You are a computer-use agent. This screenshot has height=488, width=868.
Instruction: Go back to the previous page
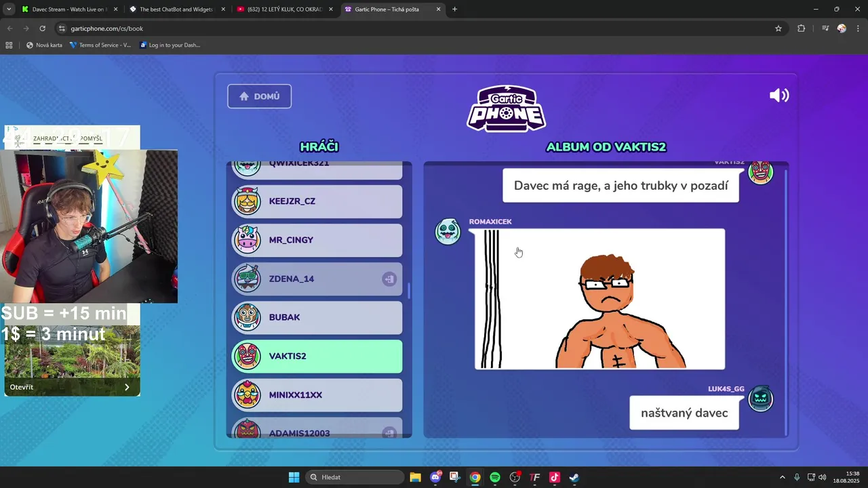coord(9,28)
